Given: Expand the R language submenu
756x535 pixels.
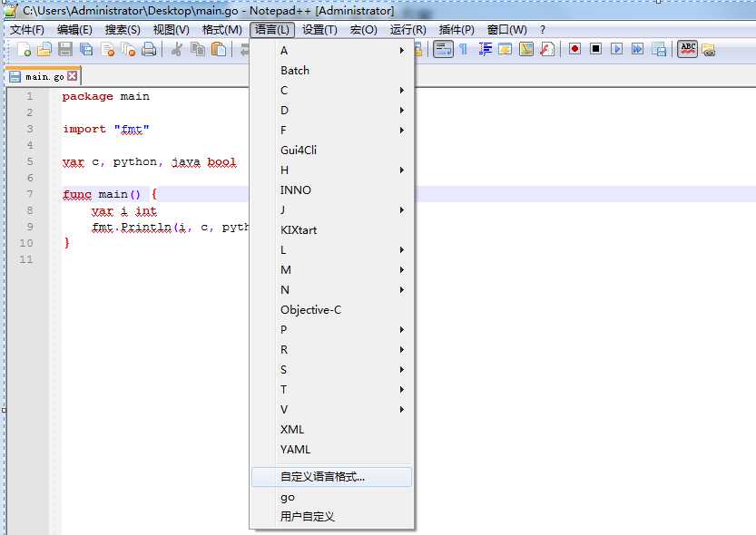Looking at the screenshot, I should tap(332, 350).
